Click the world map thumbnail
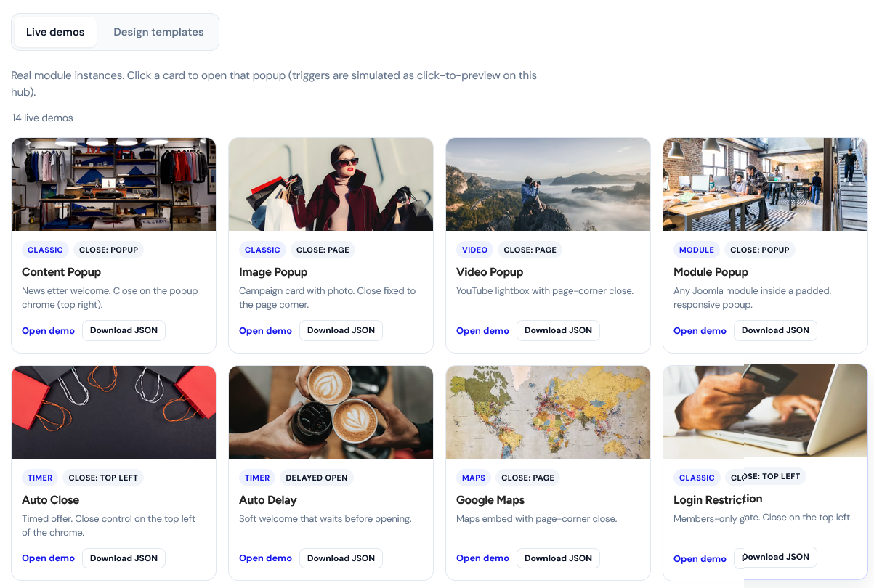Screen dimensions: 874x588 click(548, 412)
